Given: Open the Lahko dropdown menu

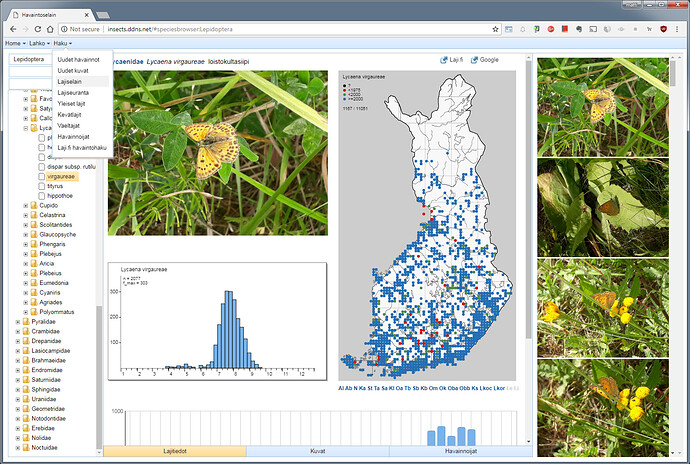Looking at the screenshot, I should tap(40, 43).
